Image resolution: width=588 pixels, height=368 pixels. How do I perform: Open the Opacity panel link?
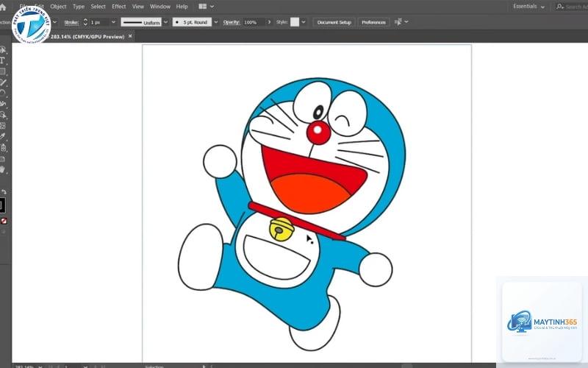pos(232,22)
